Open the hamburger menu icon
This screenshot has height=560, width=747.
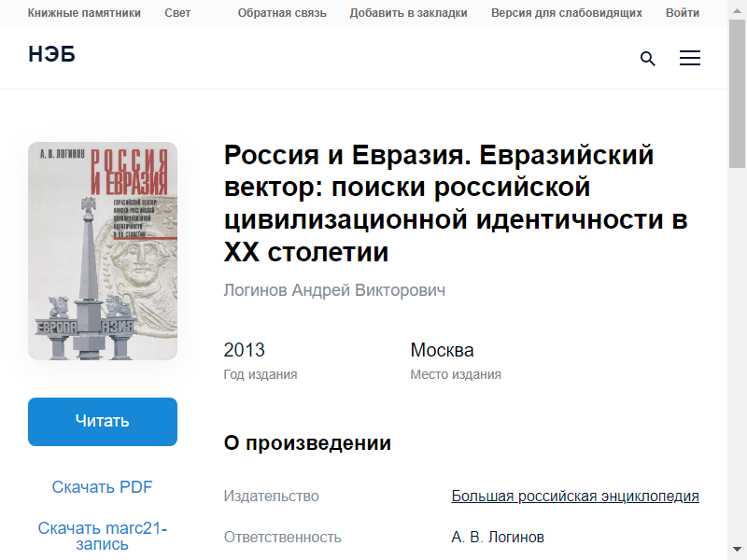tap(689, 58)
